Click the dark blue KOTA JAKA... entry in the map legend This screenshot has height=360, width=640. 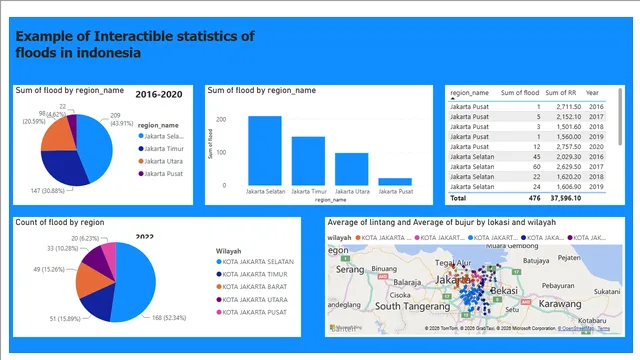click(543, 238)
